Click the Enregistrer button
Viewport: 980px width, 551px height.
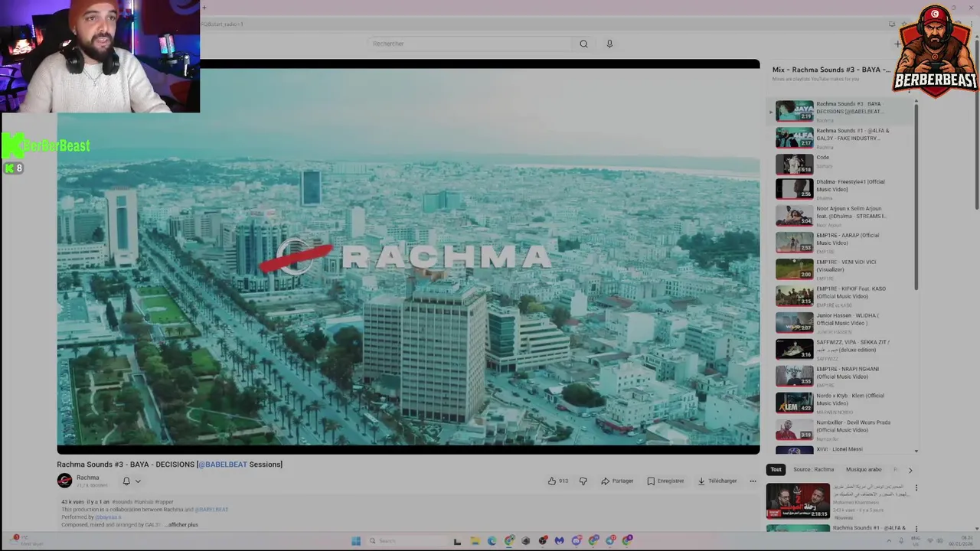[x=665, y=481]
